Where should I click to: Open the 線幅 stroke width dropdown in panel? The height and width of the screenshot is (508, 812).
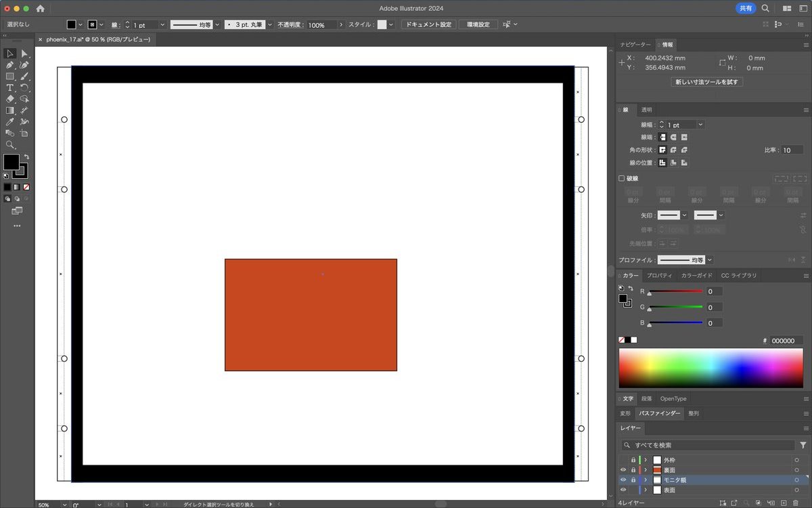pyautogui.click(x=700, y=125)
